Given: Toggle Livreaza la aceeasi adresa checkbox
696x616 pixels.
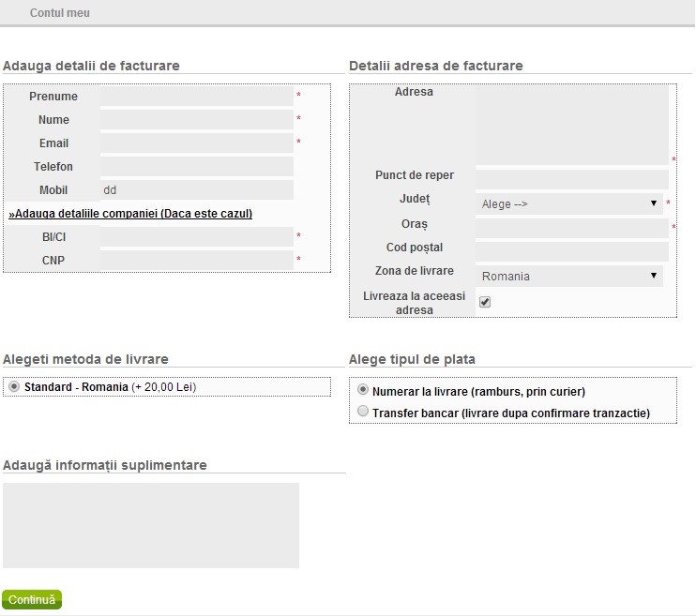Looking at the screenshot, I should (485, 302).
